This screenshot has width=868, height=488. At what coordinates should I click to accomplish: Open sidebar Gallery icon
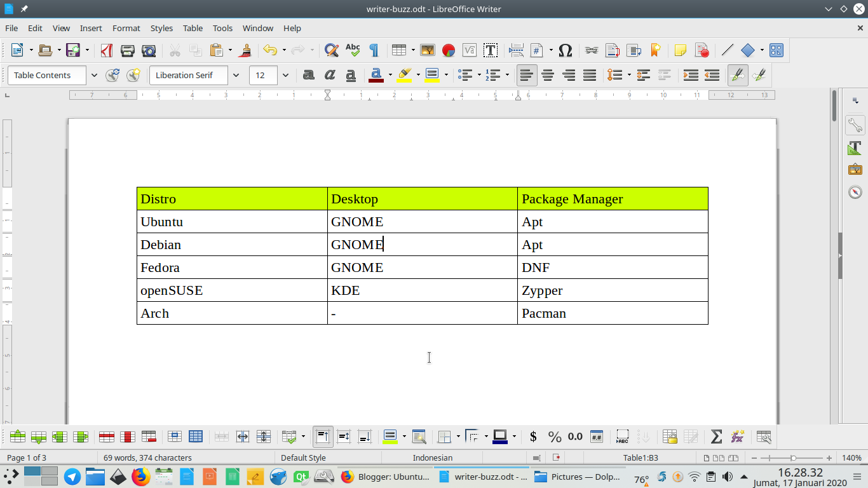tap(855, 170)
